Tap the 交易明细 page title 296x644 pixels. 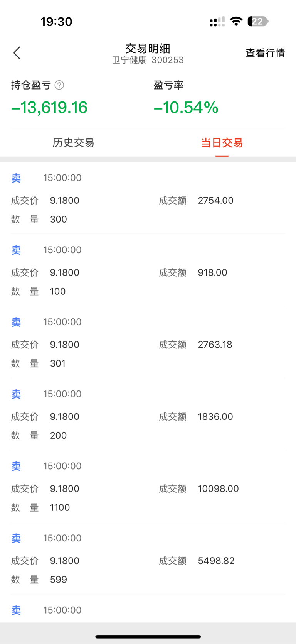tap(148, 48)
